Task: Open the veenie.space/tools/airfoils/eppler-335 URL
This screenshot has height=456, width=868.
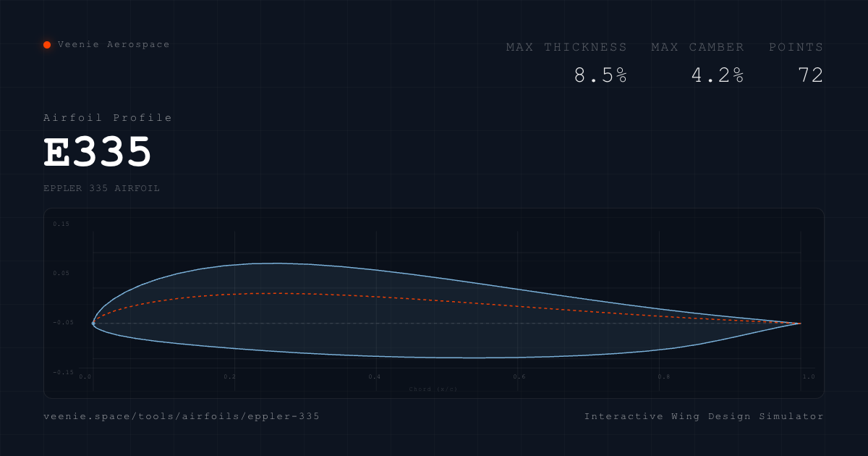Action: (x=182, y=416)
